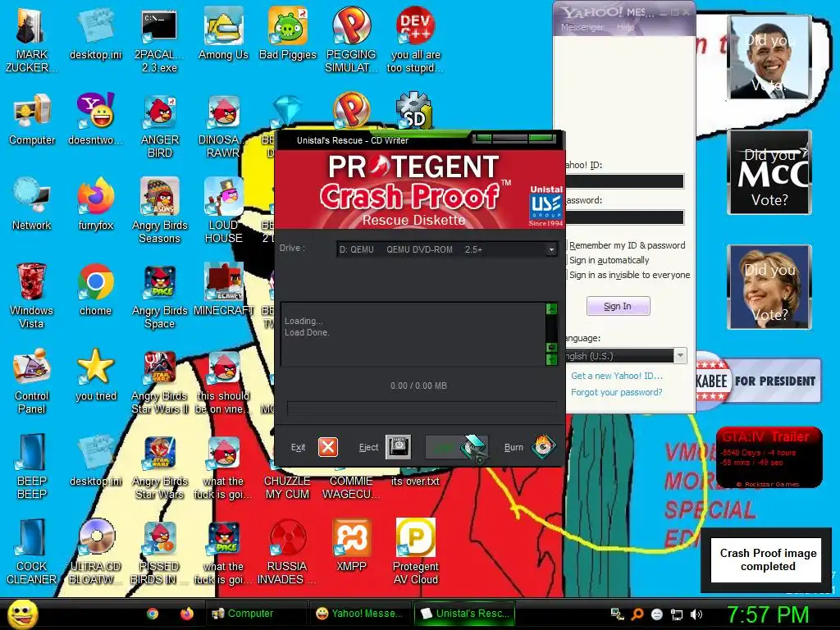This screenshot has height=630, width=840.
Task: Select the Windows Vista recycle bin icon
Action: (32, 295)
